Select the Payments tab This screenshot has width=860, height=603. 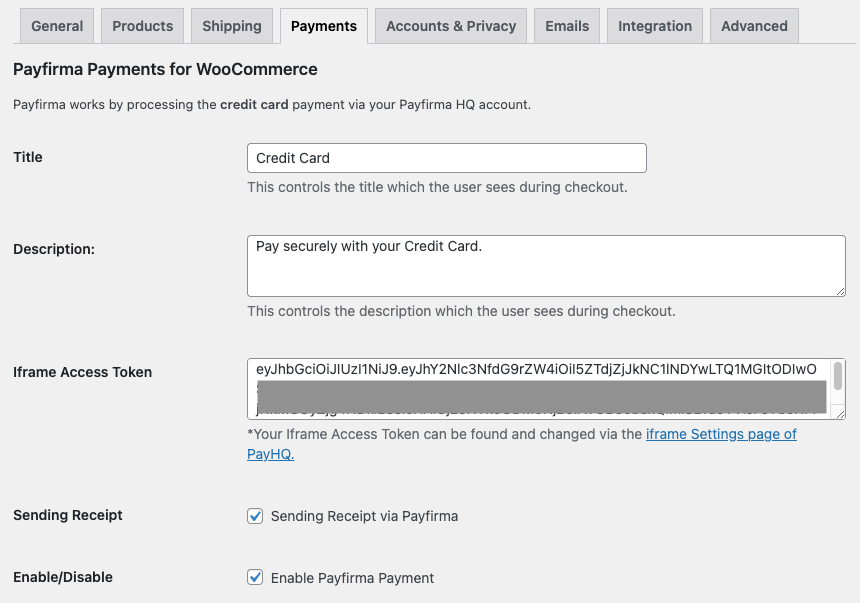point(324,26)
